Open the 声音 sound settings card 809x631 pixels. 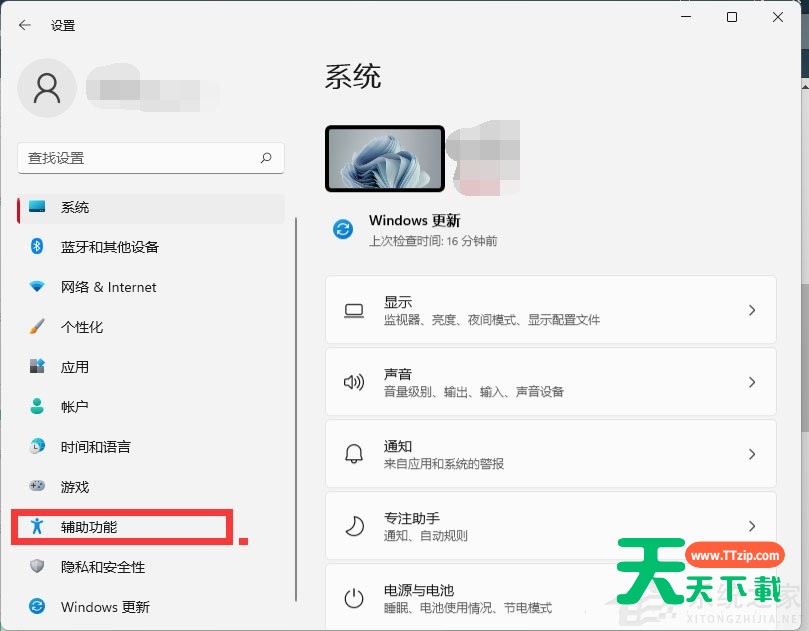(551, 382)
